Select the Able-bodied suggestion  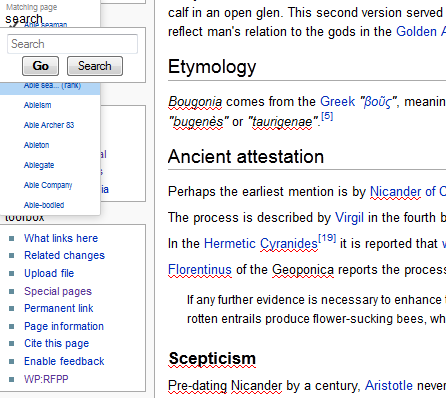click(x=44, y=205)
